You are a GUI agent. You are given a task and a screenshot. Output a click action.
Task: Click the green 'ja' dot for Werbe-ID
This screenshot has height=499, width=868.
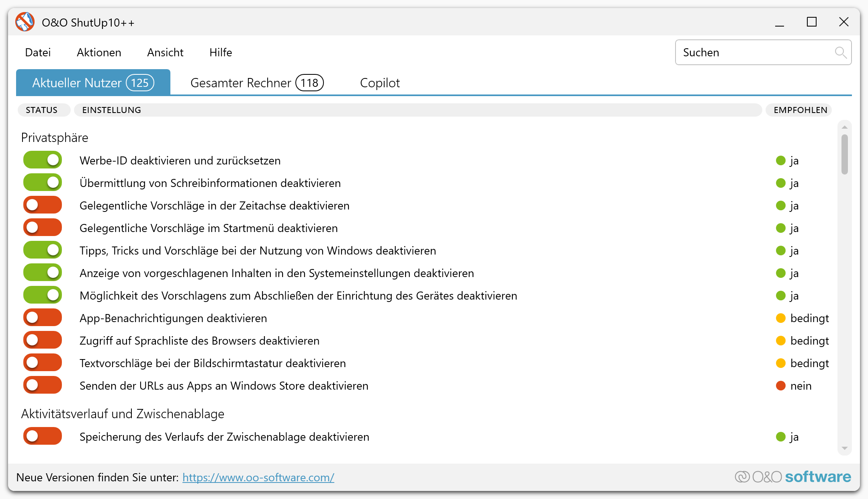click(780, 161)
